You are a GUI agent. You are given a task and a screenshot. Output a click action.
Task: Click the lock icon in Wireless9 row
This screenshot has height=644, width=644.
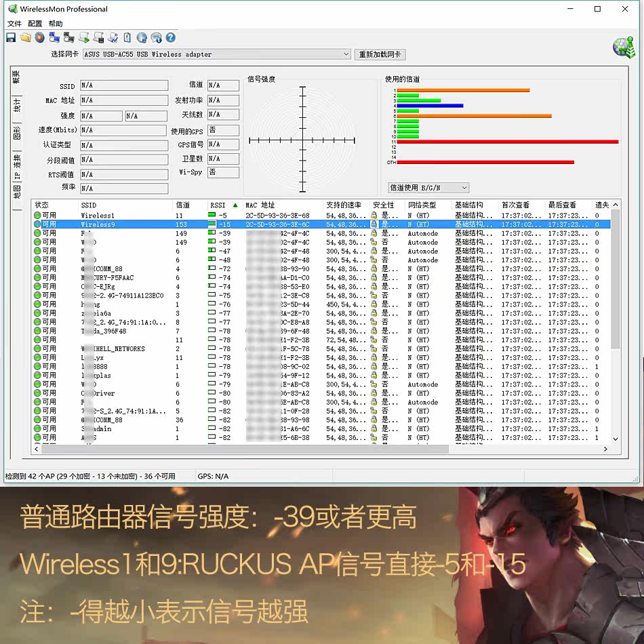(374, 224)
